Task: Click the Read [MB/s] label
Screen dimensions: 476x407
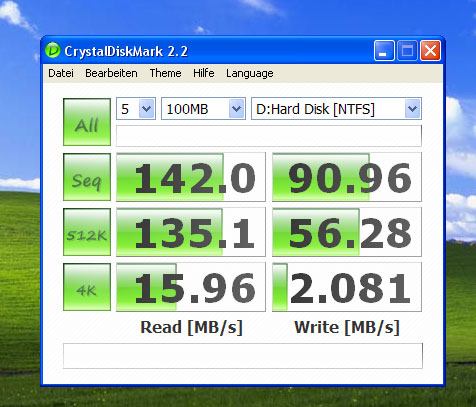Action: [191, 327]
